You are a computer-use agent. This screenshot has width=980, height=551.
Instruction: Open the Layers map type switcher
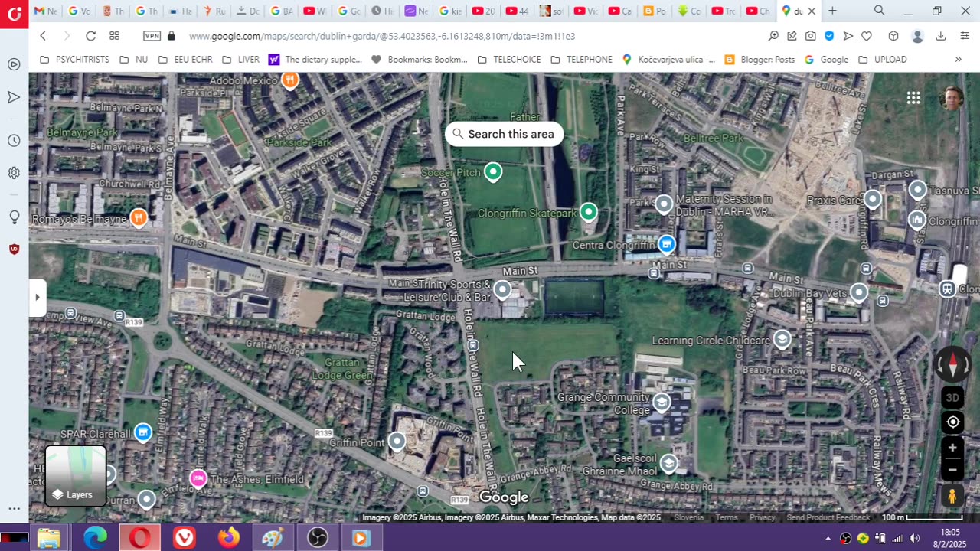[76, 476]
